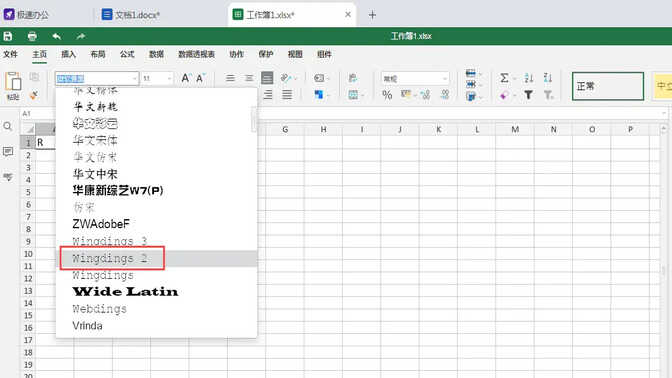
Task: Click the Print icon
Action: 32,36
